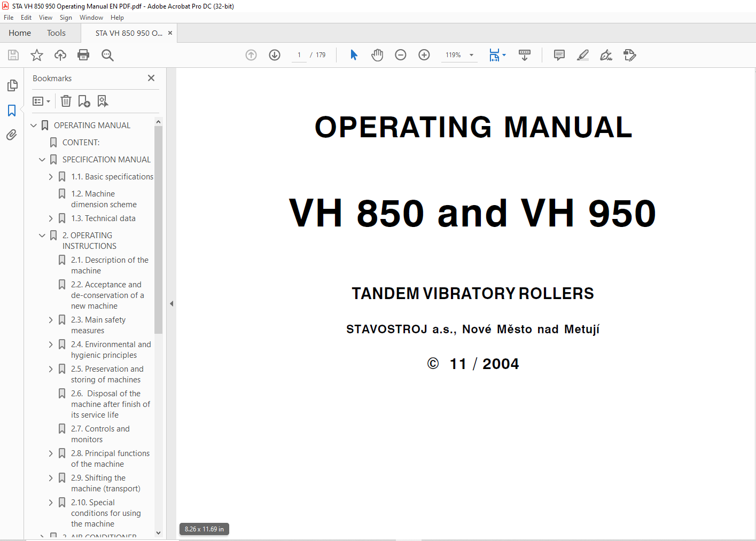Collapse the 2. OPERATING INSTRUCTIONS bookmark
Screen dimensions: 756x541
tap(42, 236)
